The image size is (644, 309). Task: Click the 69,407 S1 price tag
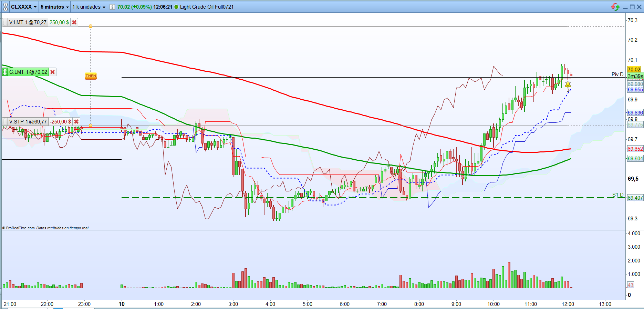click(635, 198)
